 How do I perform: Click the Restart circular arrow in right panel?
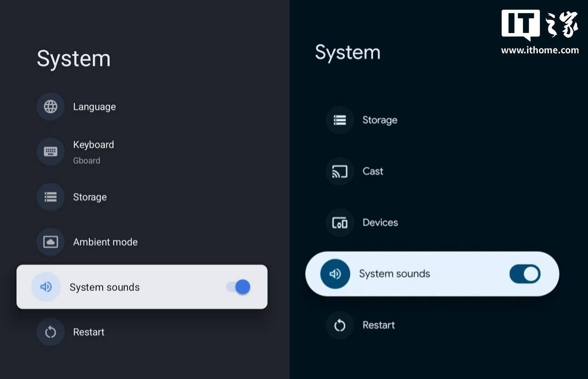340,325
